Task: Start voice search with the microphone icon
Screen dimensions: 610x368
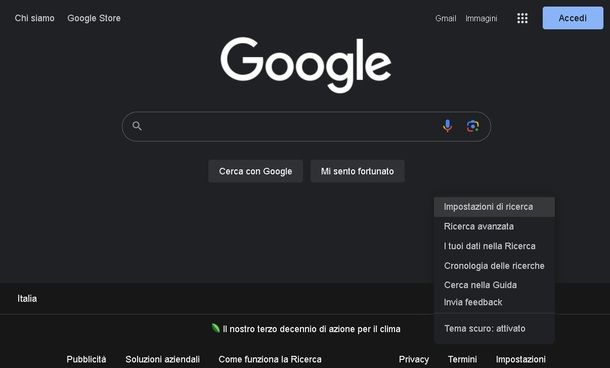Action: pos(447,126)
